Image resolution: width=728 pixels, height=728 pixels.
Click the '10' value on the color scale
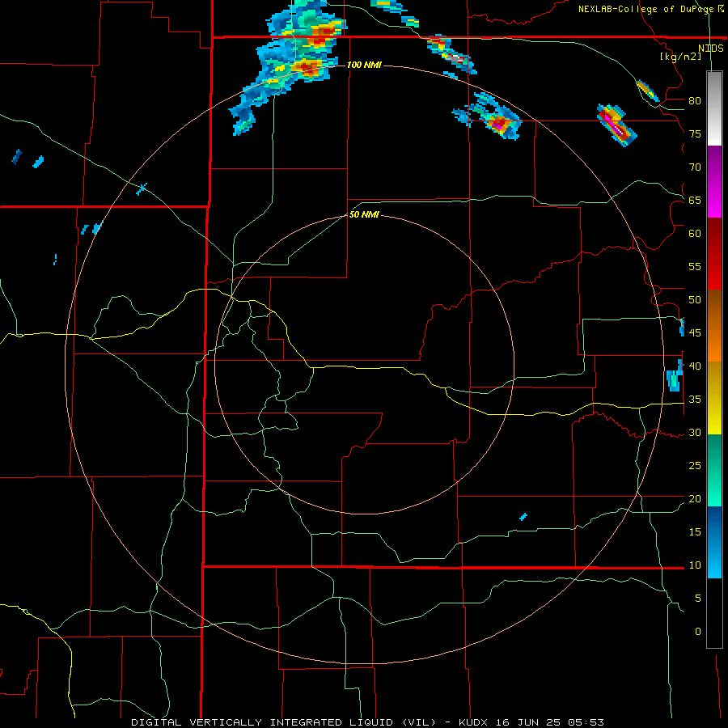click(x=695, y=565)
